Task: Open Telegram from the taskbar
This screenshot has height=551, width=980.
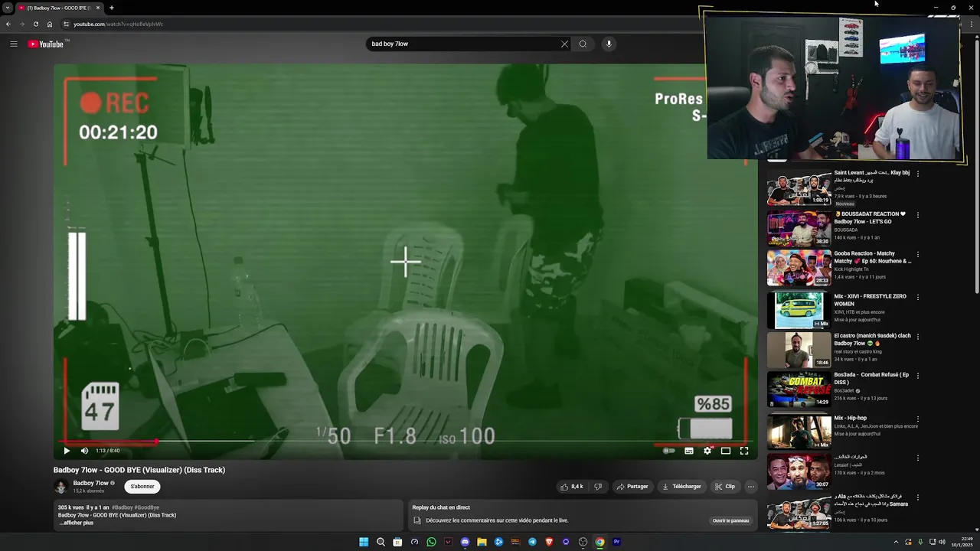Action: click(x=532, y=542)
